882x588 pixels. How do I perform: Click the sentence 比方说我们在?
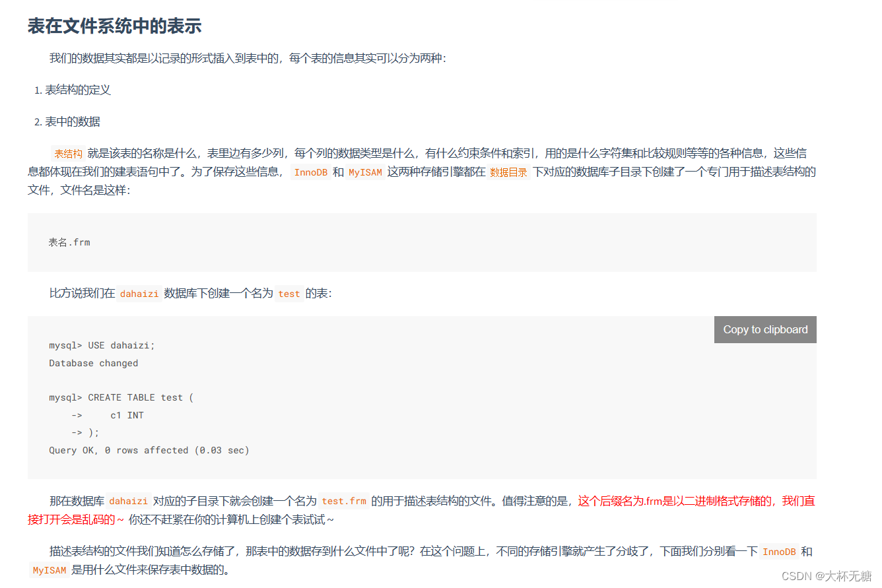click(82, 294)
